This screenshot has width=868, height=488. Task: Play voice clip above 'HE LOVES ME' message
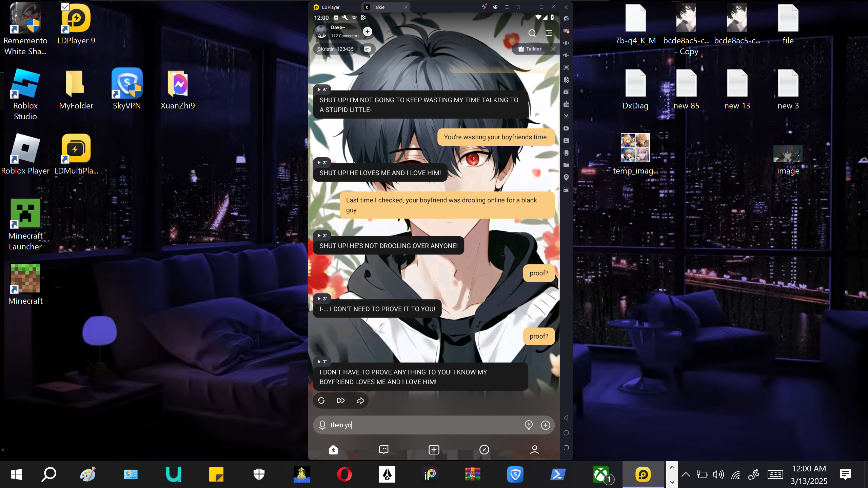tap(322, 163)
